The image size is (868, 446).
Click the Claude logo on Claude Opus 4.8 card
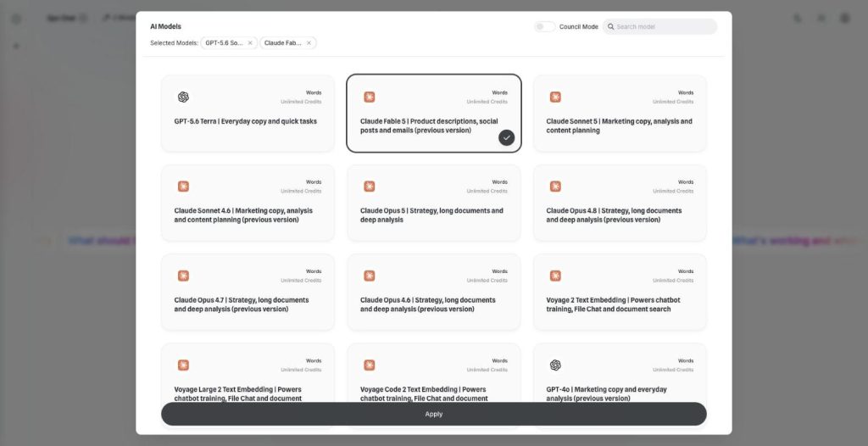pos(555,187)
